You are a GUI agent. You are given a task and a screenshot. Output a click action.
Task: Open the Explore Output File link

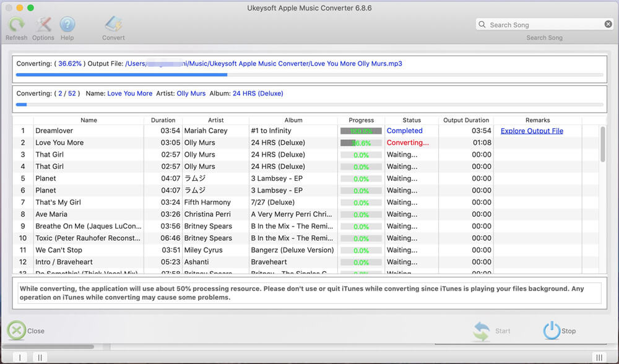[532, 131]
